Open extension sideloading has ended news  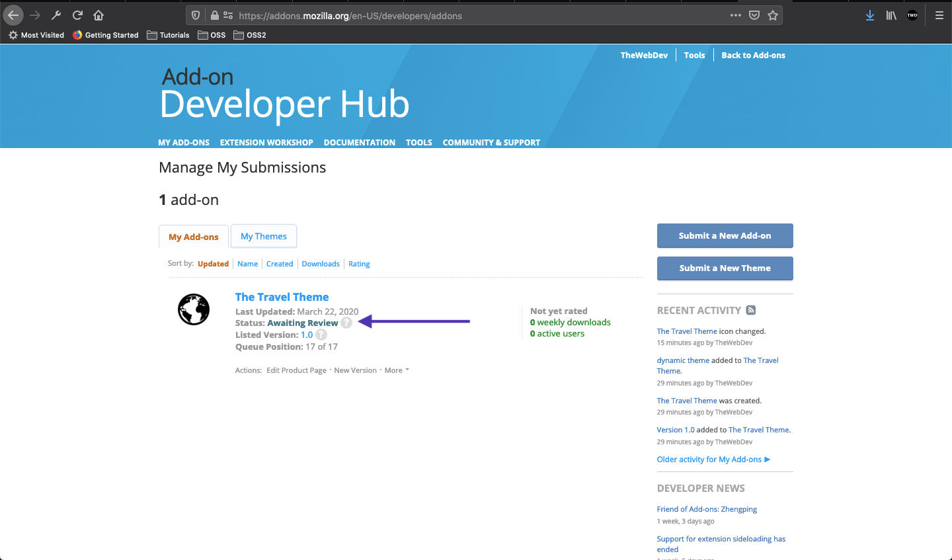click(721, 544)
